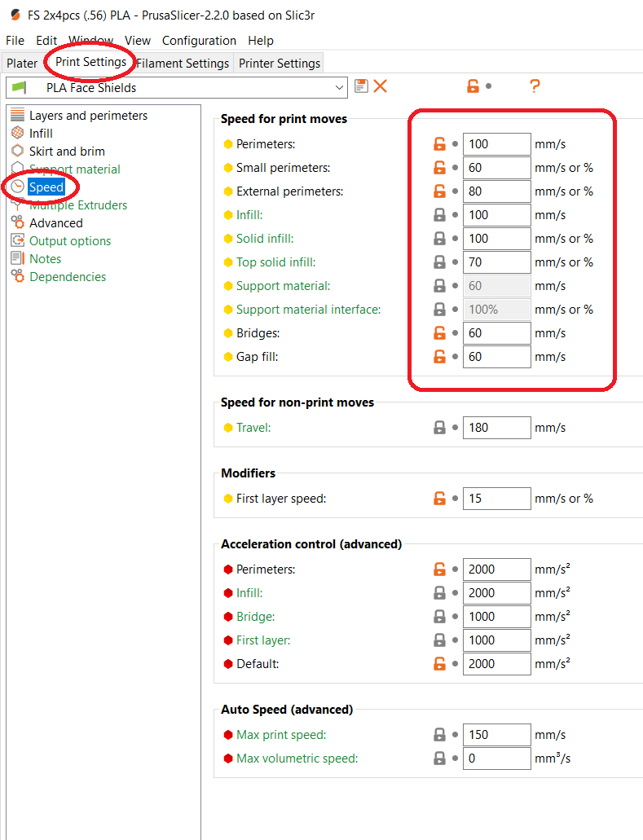This screenshot has width=643, height=840.
Task: Select Skirt and brim in the sidebar
Action: pyautogui.click(x=67, y=152)
